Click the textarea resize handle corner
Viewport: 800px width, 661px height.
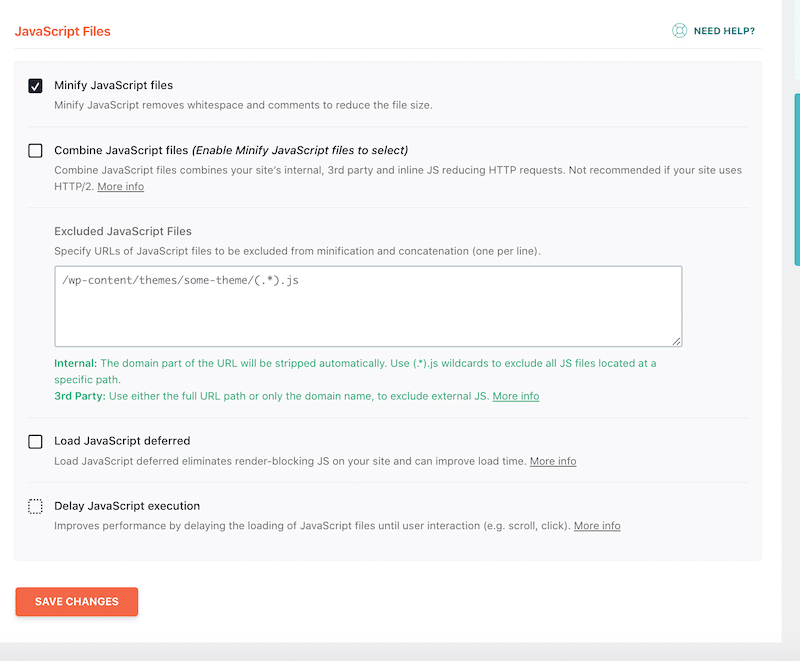(x=677, y=341)
